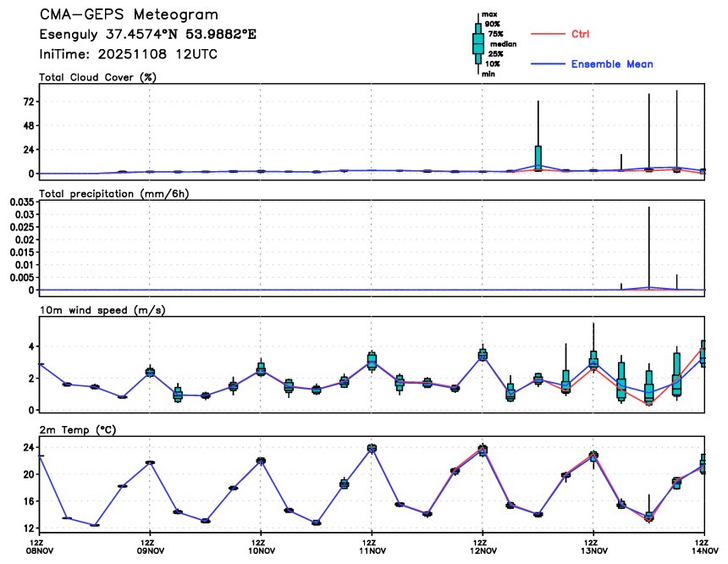Select the "Ensemble Mean" legend label
The image size is (728, 564).
(612, 64)
